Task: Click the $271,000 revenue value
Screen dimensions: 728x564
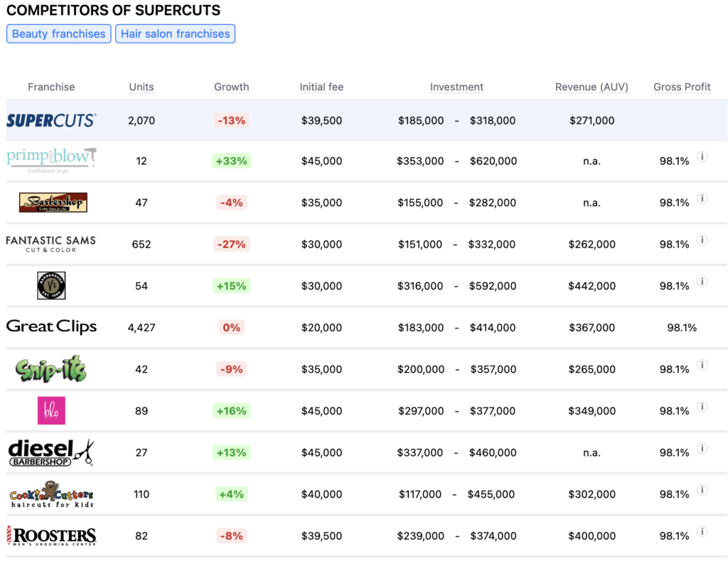Action: [x=591, y=120]
